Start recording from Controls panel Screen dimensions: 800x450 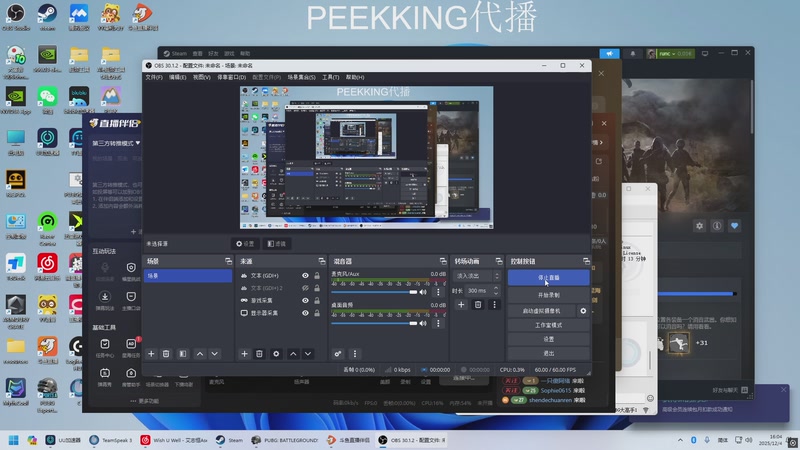[x=548, y=295]
